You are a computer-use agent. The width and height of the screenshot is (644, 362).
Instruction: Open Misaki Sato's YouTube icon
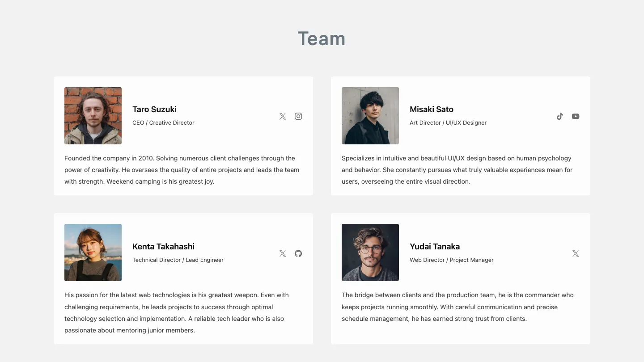point(576,116)
